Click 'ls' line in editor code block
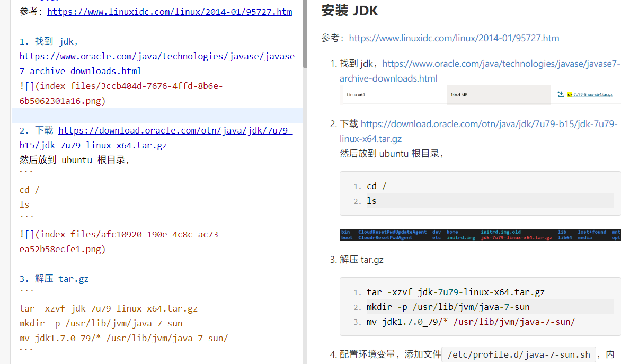621x364 pixels. (x=24, y=205)
